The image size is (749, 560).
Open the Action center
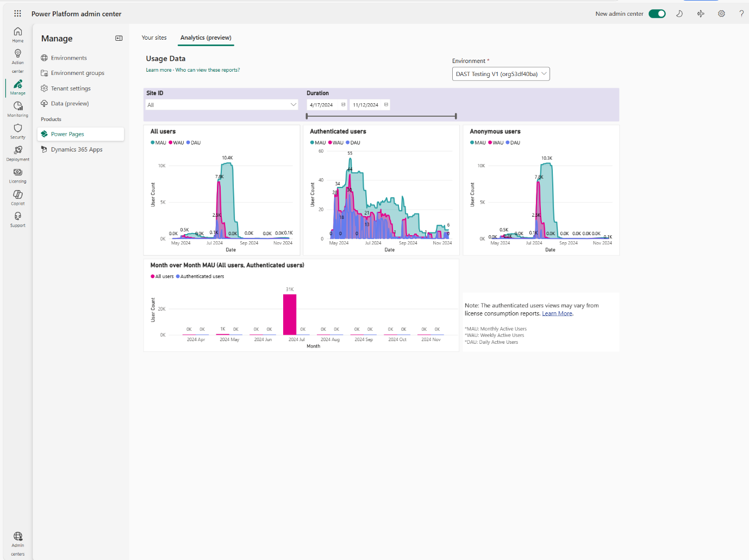[x=17, y=58]
